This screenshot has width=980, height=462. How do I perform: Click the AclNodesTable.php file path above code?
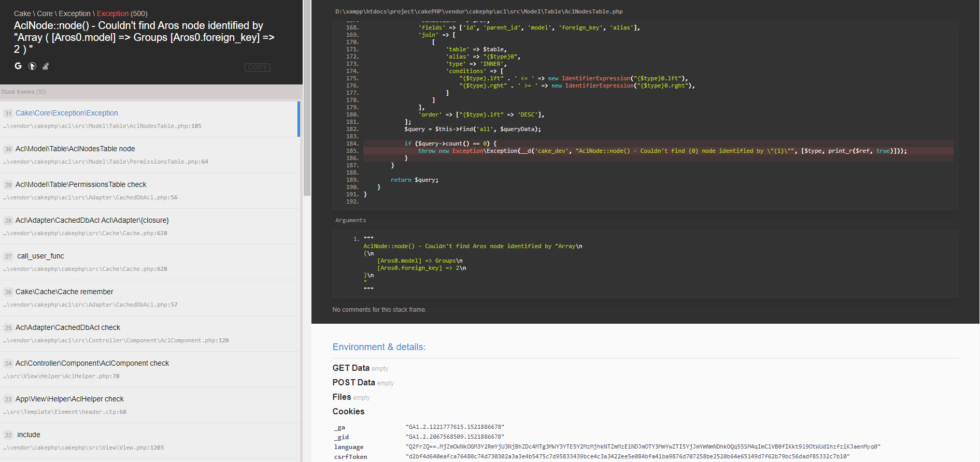pyautogui.click(x=479, y=11)
